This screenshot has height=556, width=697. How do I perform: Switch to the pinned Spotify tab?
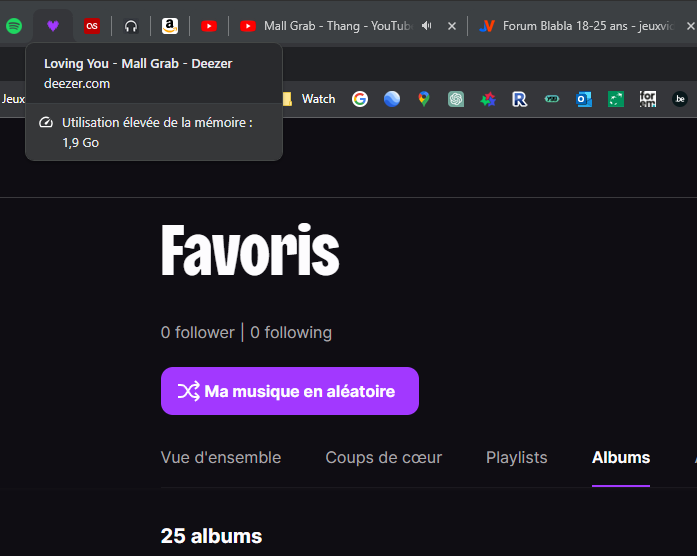coord(14,26)
